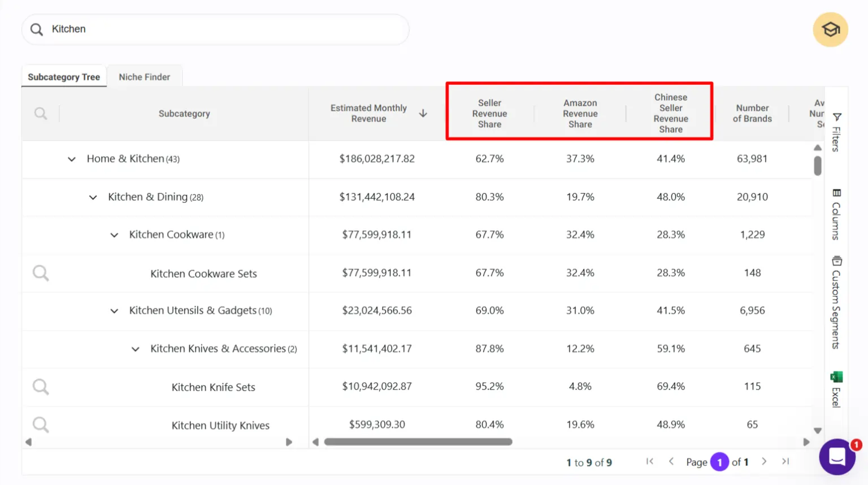The image size is (868, 485).
Task: Sort by Estimated Monthly Revenue arrow
Action: click(423, 113)
